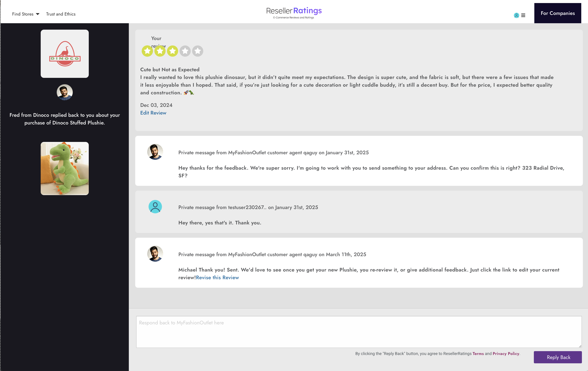
Task: Click agent avatar on March 11th message
Action: pyautogui.click(x=155, y=254)
